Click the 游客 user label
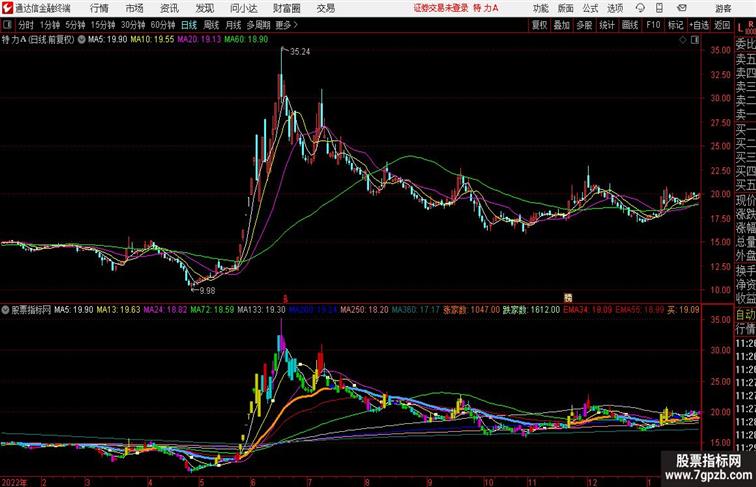The height and width of the screenshot is (487, 756). pos(723,8)
